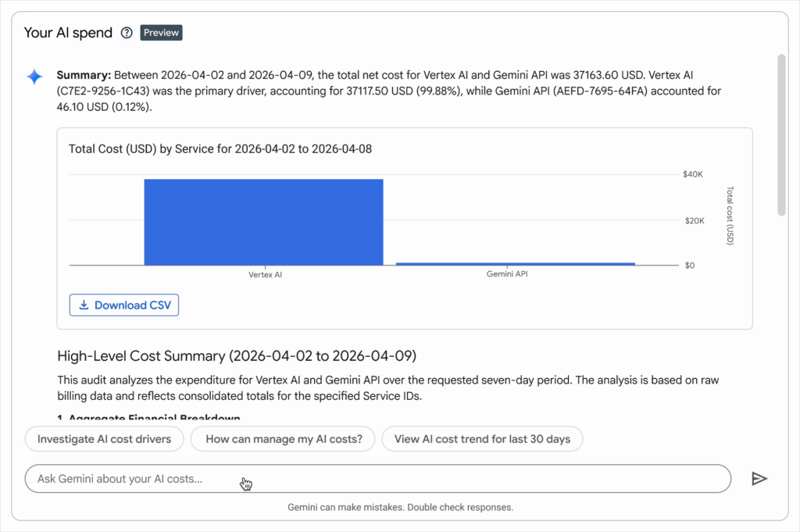Viewport: 800px width, 532px height.
Task: Click the Gemini sparkle icon beside Summary
Action: click(x=34, y=76)
